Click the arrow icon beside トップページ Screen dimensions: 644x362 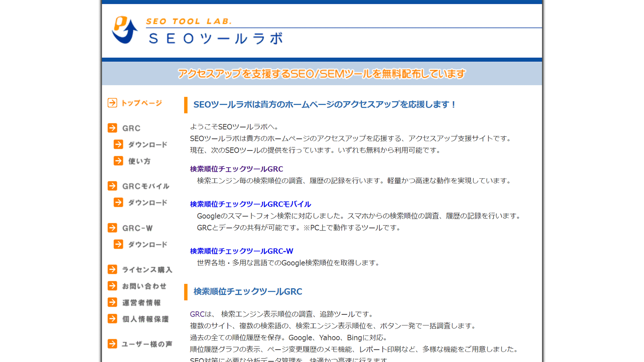112,103
